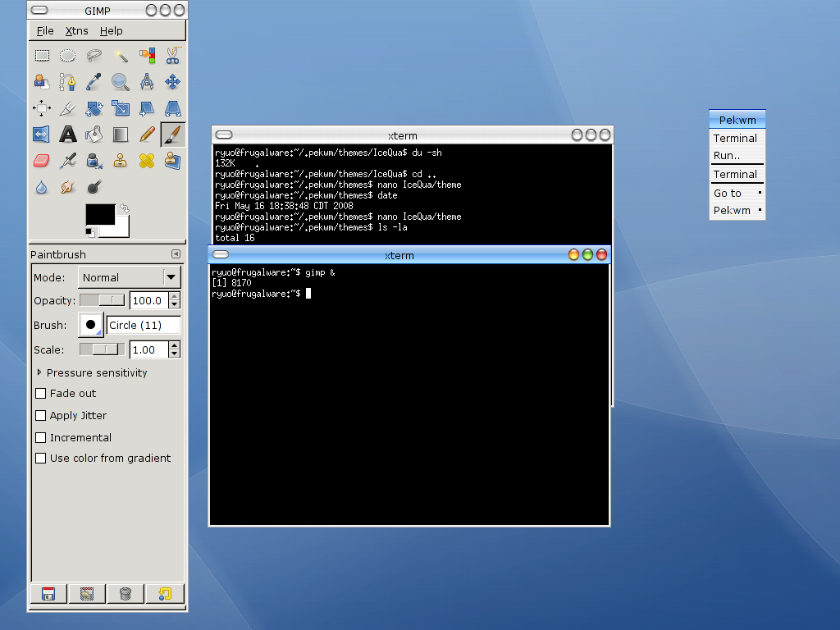Select the Foreground Select tool
The height and width of the screenshot is (630, 840).
tap(42, 81)
